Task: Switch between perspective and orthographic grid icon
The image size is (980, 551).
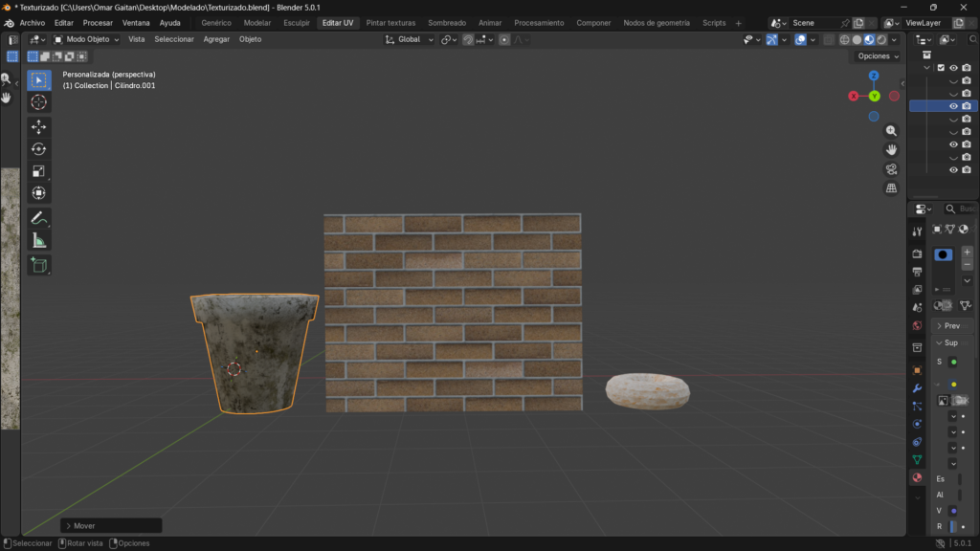Action: [x=891, y=188]
